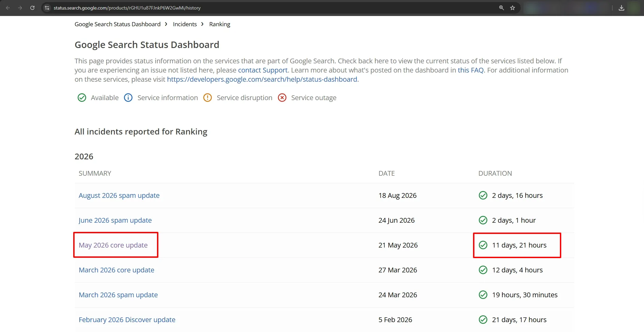Click the status icon beside 21 days, 17 hours
This screenshot has width=644, height=332.
(x=483, y=320)
